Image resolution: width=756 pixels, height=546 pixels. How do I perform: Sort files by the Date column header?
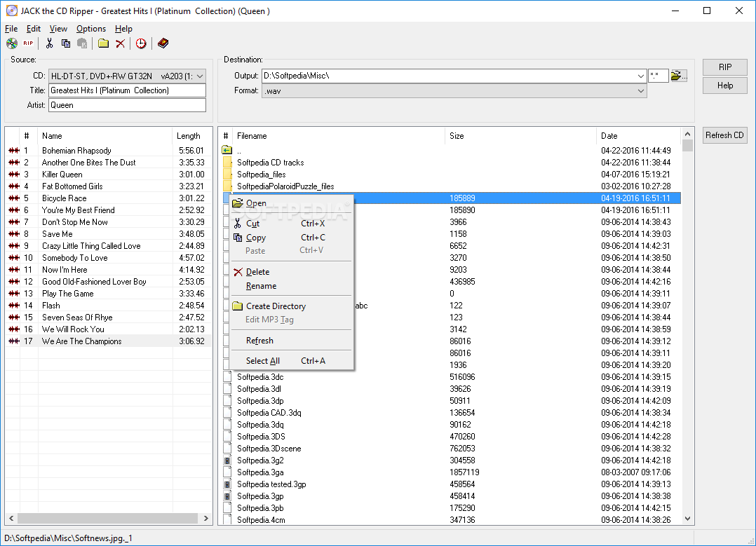[638, 136]
